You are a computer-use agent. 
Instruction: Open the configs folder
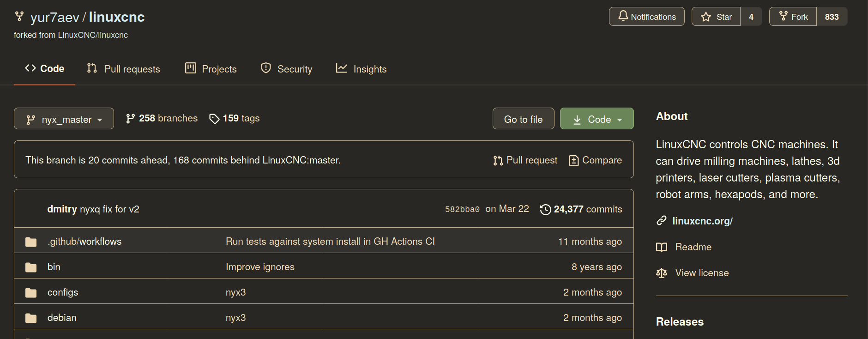[x=63, y=292]
